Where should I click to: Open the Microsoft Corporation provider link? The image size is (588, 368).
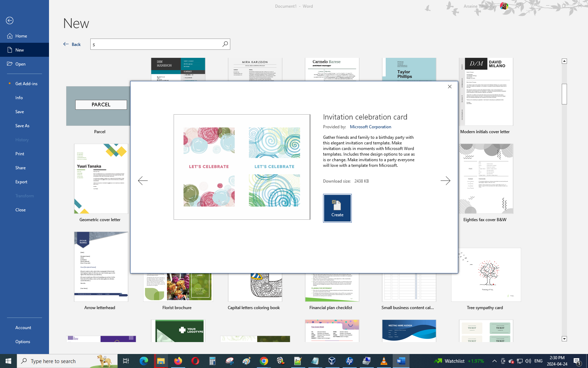click(x=370, y=127)
